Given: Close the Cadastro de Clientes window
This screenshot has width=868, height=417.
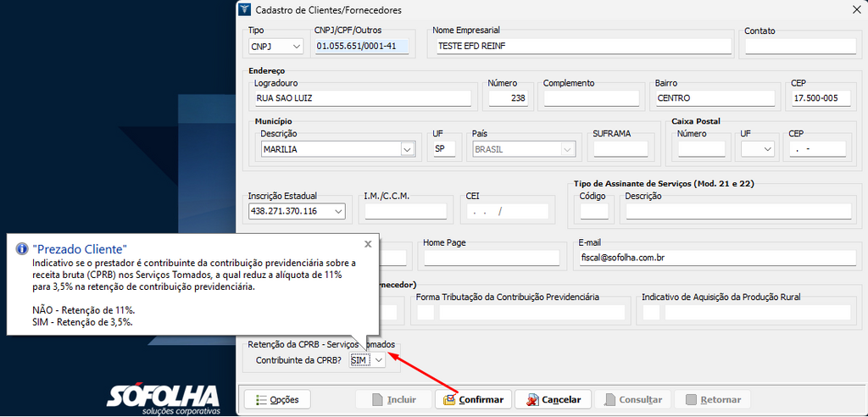Looking at the screenshot, I should tap(854, 10).
